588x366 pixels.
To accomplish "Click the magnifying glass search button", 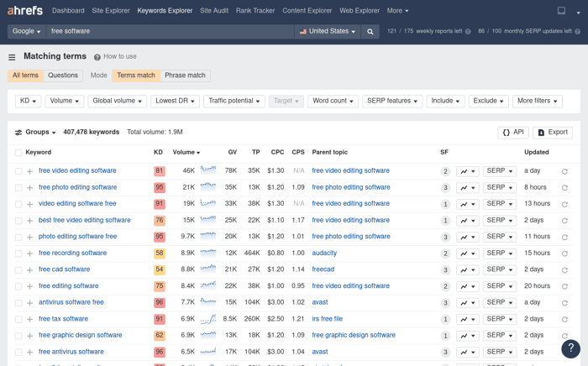I will 370,31.
